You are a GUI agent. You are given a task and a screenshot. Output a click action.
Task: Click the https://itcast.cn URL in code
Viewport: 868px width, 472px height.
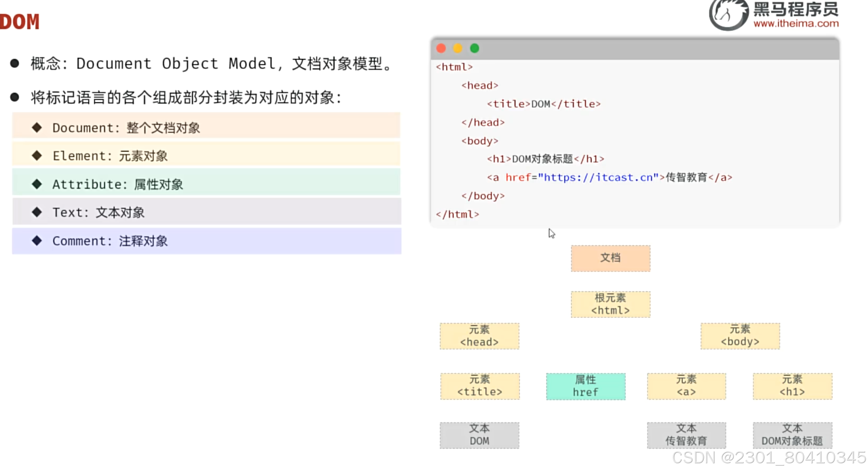click(x=598, y=177)
